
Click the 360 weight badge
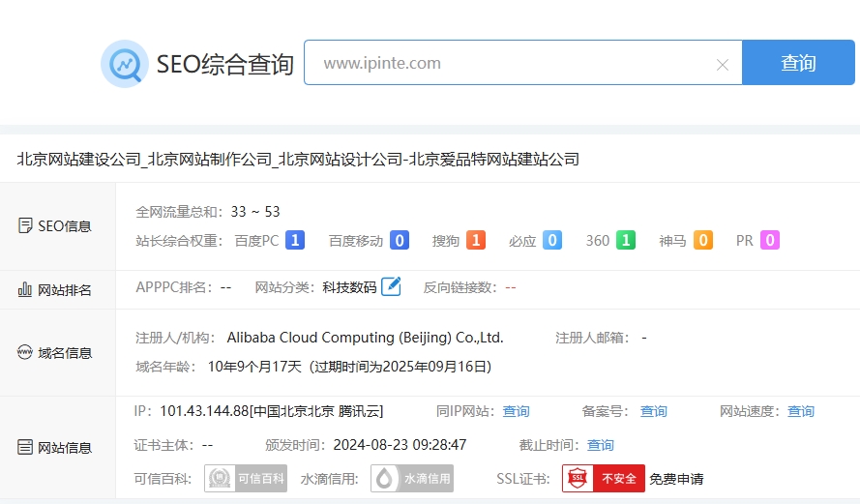626,241
